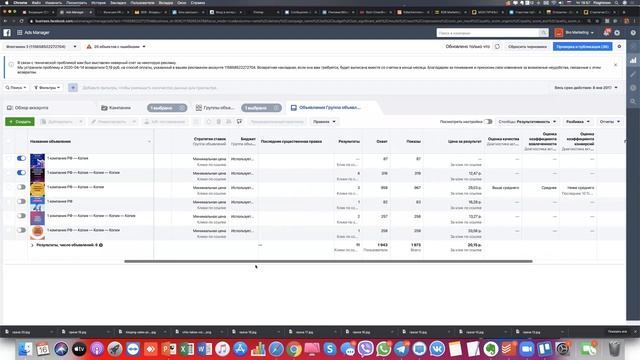Open the edit pencil in right sidebar
The height and width of the screenshot is (360, 640).
pyautogui.click(x=633, y=74)
